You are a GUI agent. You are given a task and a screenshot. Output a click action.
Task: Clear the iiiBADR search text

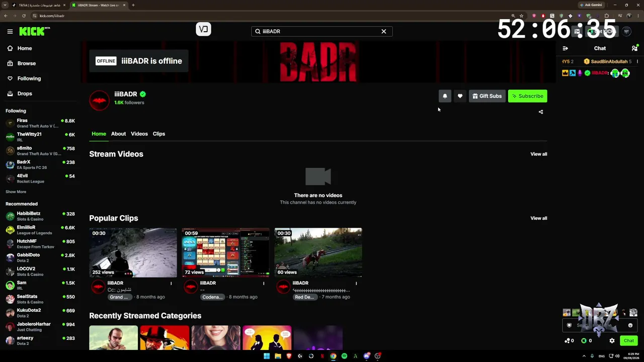pos(384,31)
